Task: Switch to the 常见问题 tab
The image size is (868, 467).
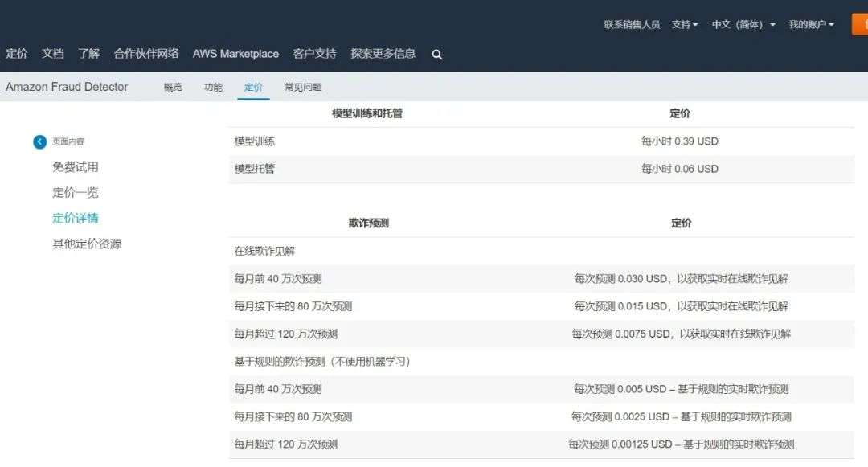Action: [x=303, y=87]
